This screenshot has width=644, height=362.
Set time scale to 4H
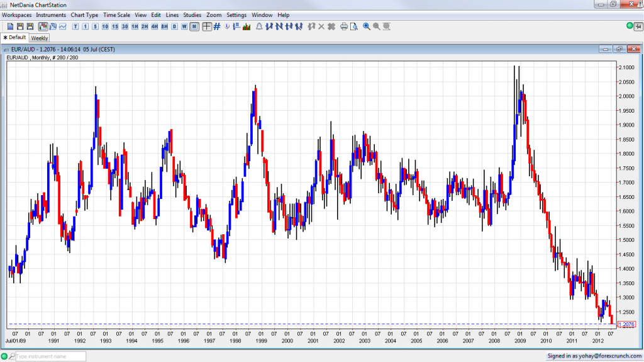pos(155,26)
